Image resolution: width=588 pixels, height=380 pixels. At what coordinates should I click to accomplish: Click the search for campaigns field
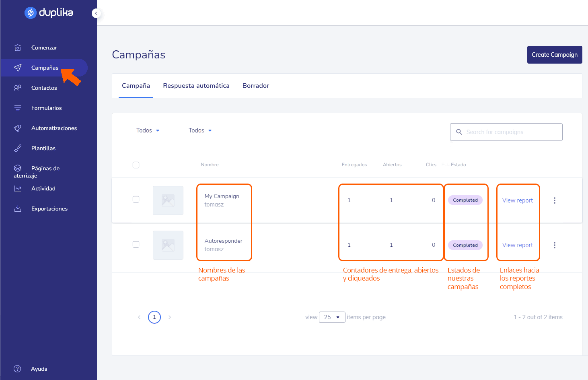pos(506,132)
